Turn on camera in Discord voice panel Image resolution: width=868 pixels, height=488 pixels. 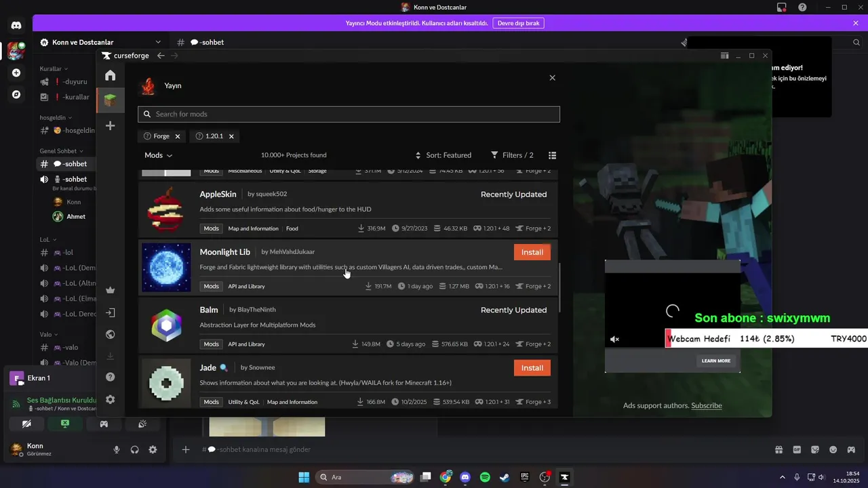26,424
